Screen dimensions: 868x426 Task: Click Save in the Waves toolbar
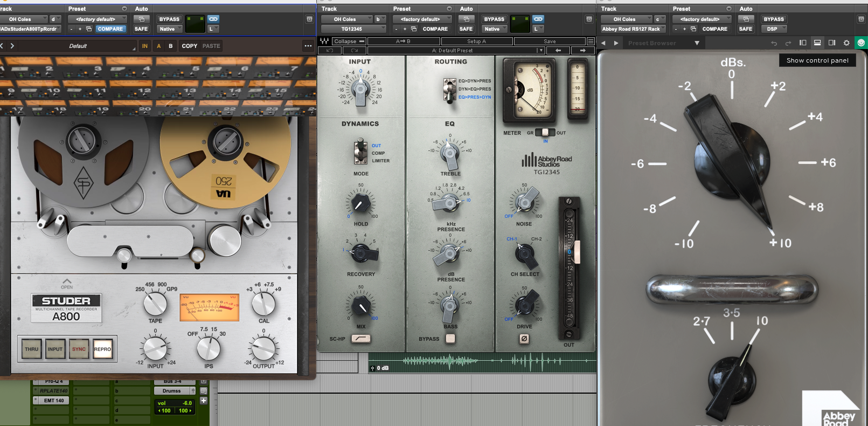tap(550, 41)
